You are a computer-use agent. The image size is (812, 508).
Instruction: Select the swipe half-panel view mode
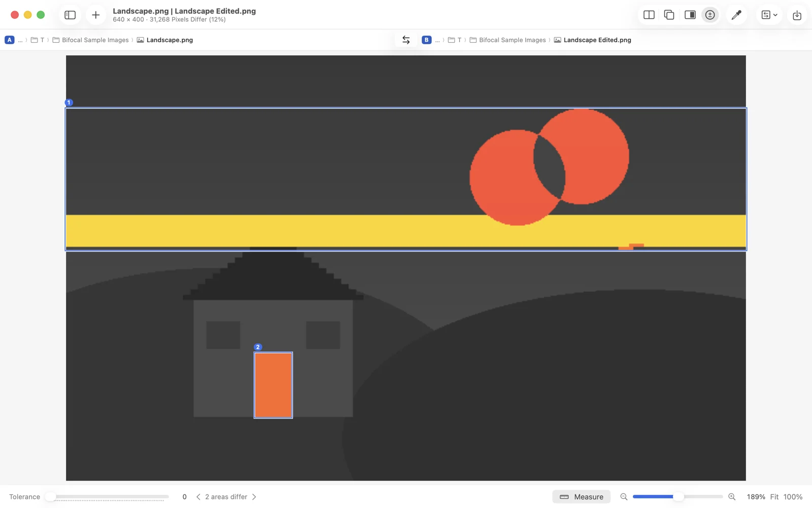coord(690,15)
